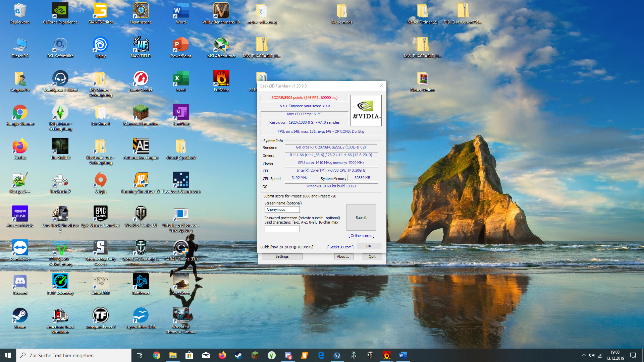Click the Euro Truck Simulator 2 icon
Image resolution: width=644 pixels, height=362 pixels.
pyautogui.click(x=60, y=219)
